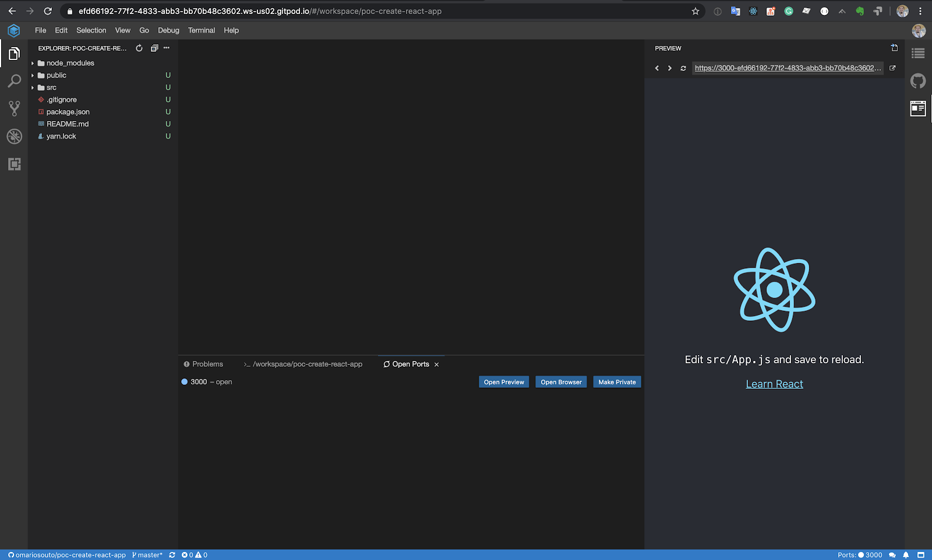Click the Open Preview button
The image size is (932, 560).
point(504,382)
